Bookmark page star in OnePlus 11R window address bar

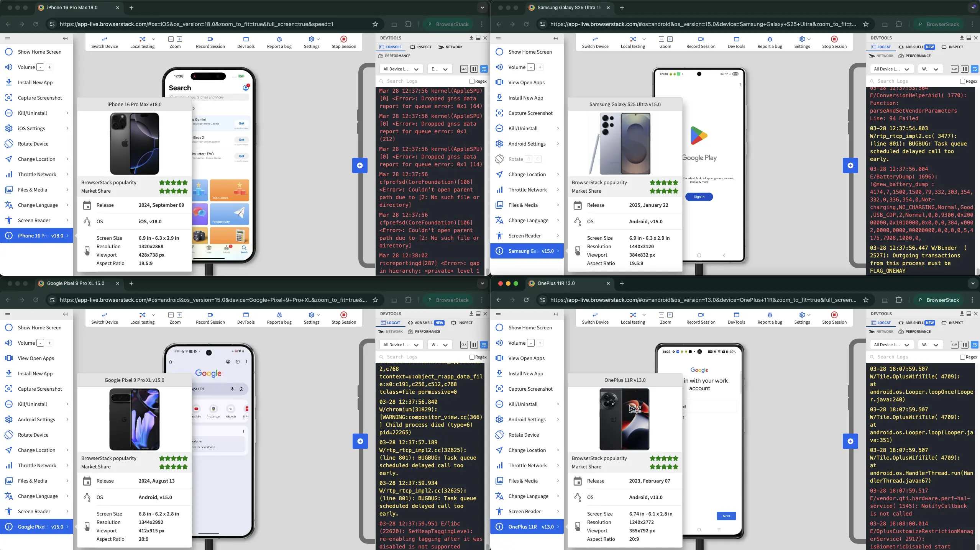[x=865, y=300]
